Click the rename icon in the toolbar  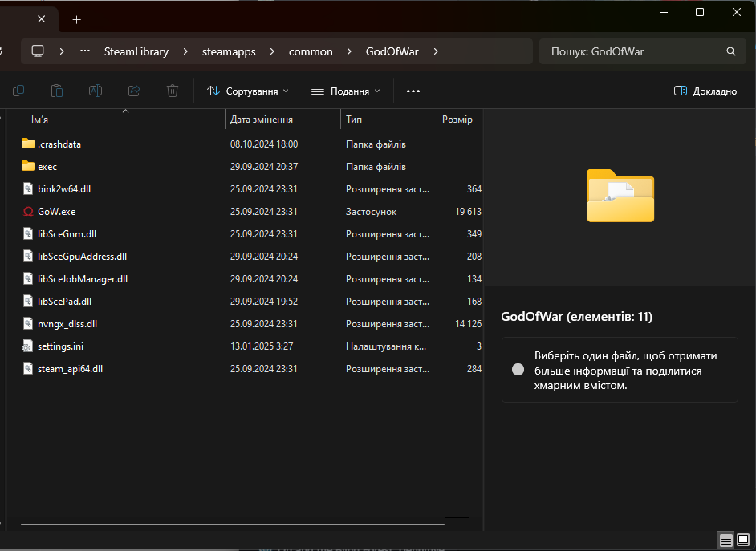click(x=96, y=91)
